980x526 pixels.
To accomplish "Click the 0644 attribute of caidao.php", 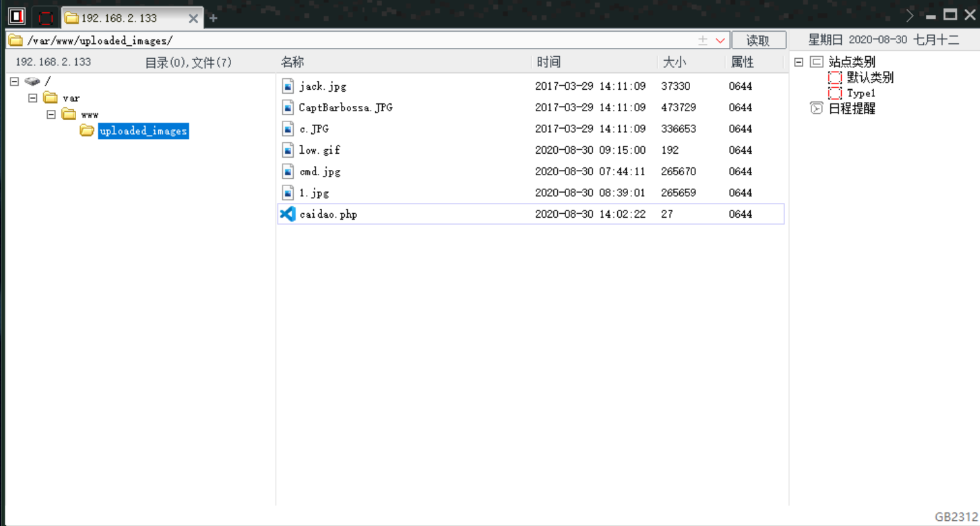I will click(x=740, y=214).
